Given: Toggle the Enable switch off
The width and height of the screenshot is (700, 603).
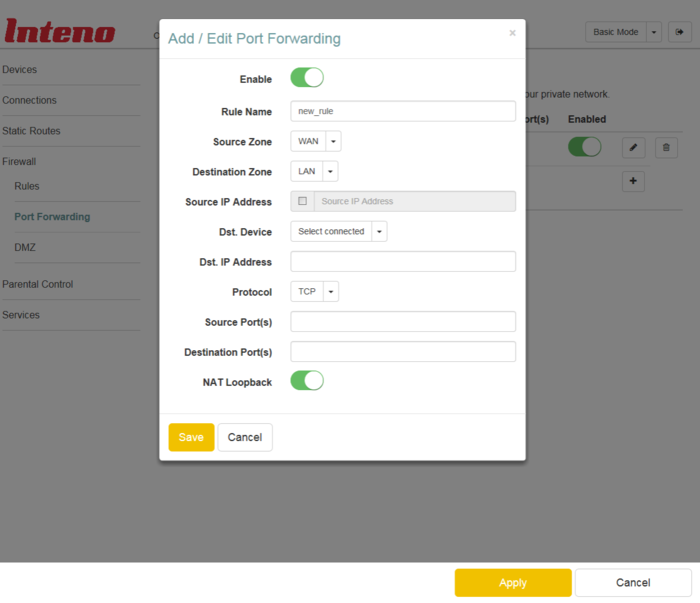Looking at the screenshot, I should pyautogui.click(x=307, y=78).
